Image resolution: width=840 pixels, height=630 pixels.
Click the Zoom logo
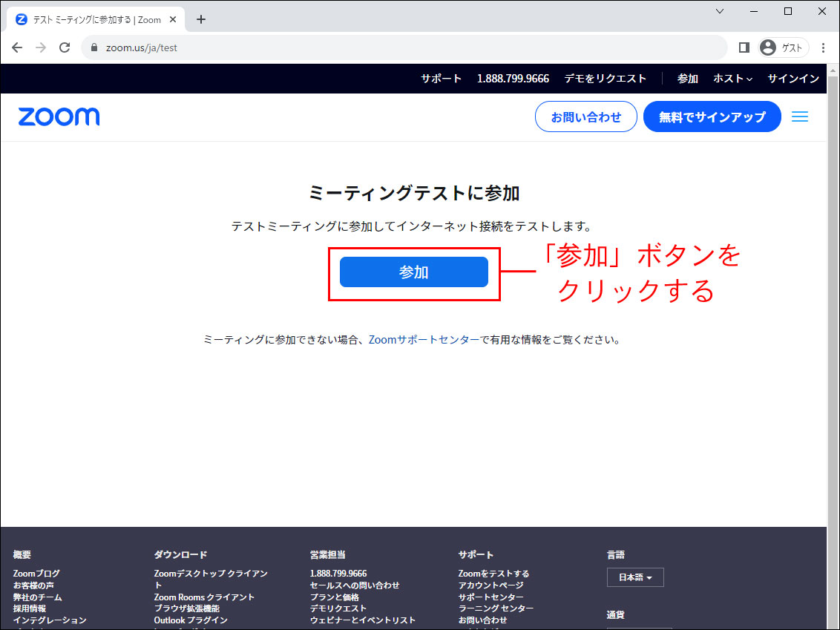(x=59, y=117)
